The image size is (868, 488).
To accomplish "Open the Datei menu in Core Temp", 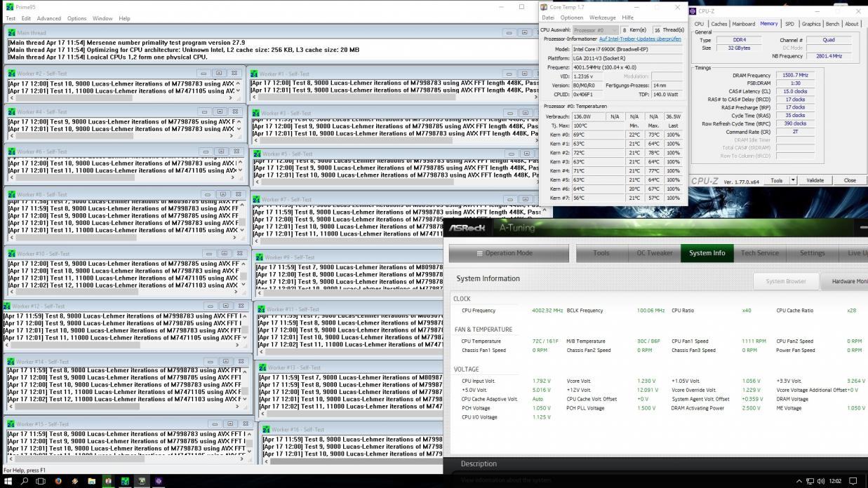I will pyautogui.click(x=548, y=18).
